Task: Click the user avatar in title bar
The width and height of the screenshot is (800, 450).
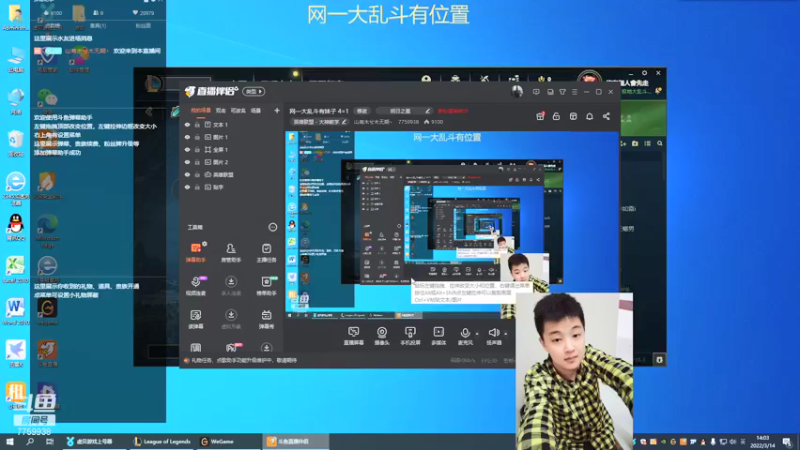Action: 517,91
